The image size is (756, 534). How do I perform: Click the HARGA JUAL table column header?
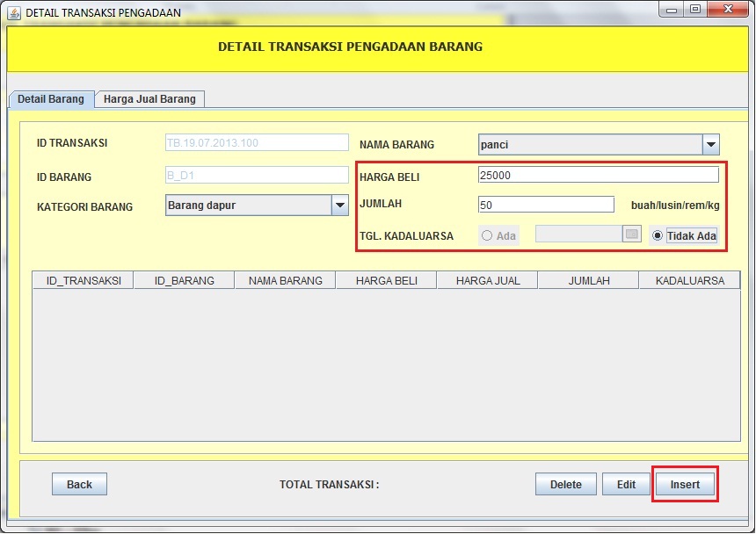tap(487, 279)
